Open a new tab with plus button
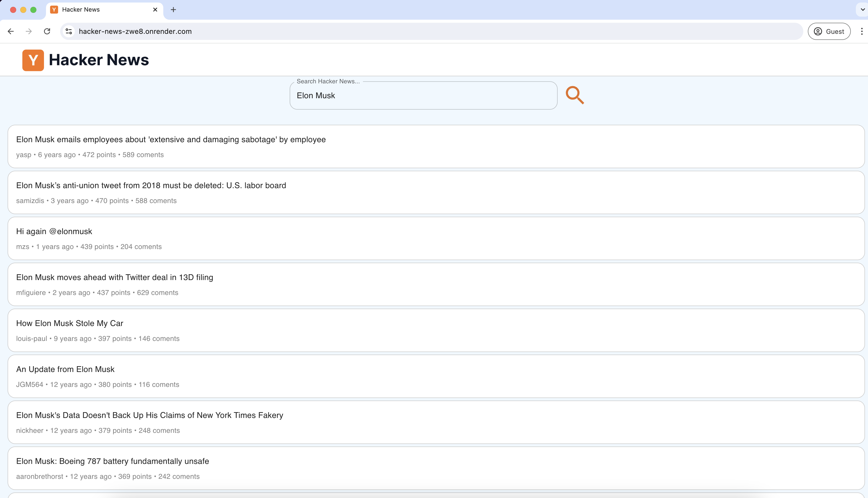The height and width of the screenshot is (498, 868). pos(173,10)
